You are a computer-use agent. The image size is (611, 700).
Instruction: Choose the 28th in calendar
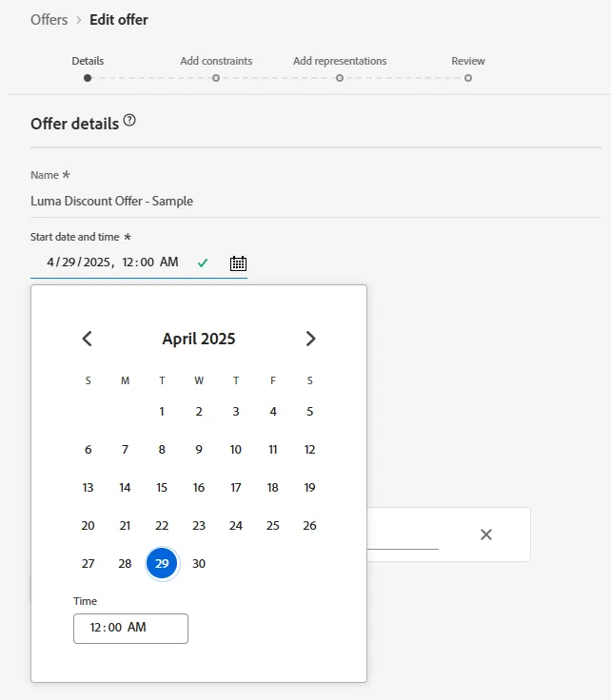click(x=125, y=563)
